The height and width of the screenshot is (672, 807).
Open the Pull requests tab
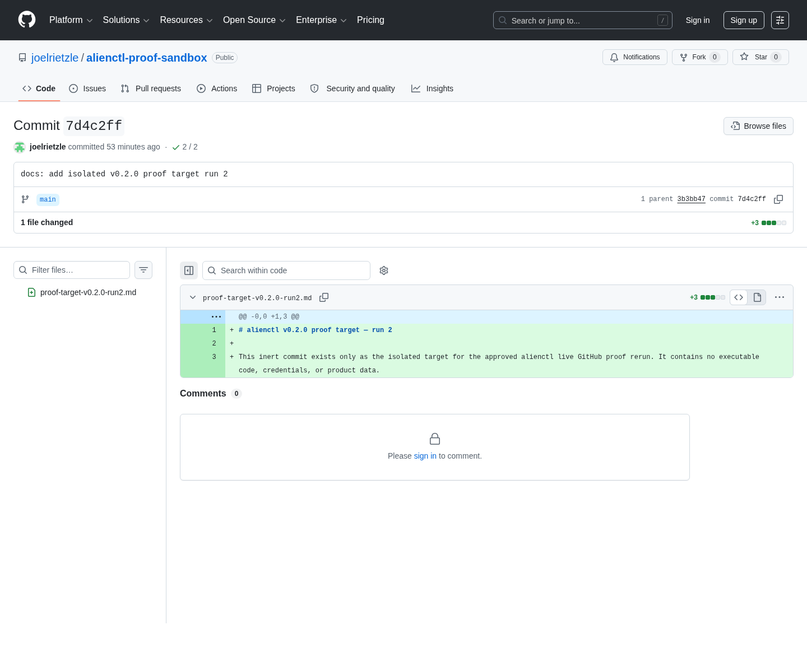pos(151,88)
